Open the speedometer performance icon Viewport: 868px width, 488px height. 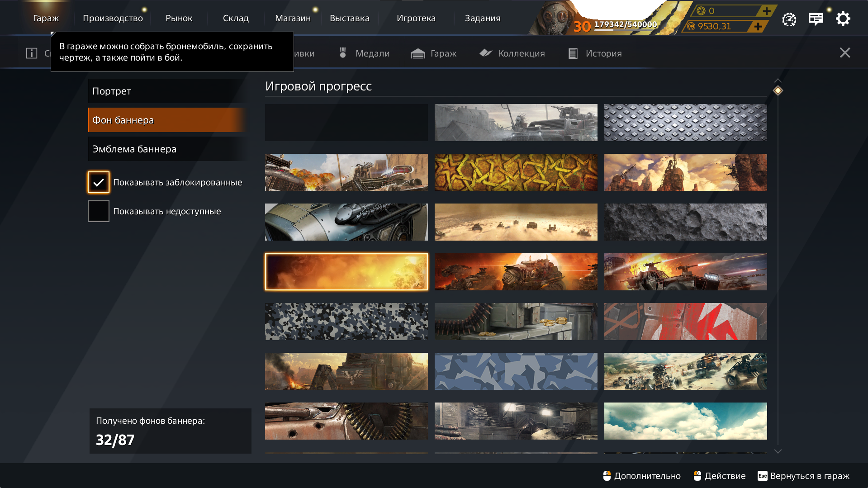coord(789,19)
